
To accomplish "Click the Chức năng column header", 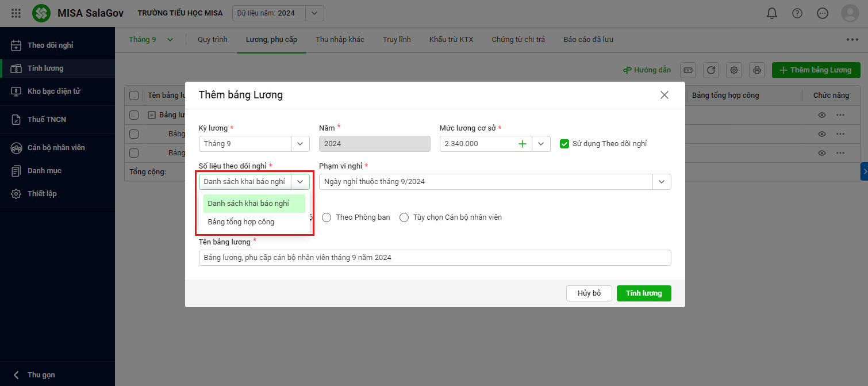I will (x=831, y=95).
